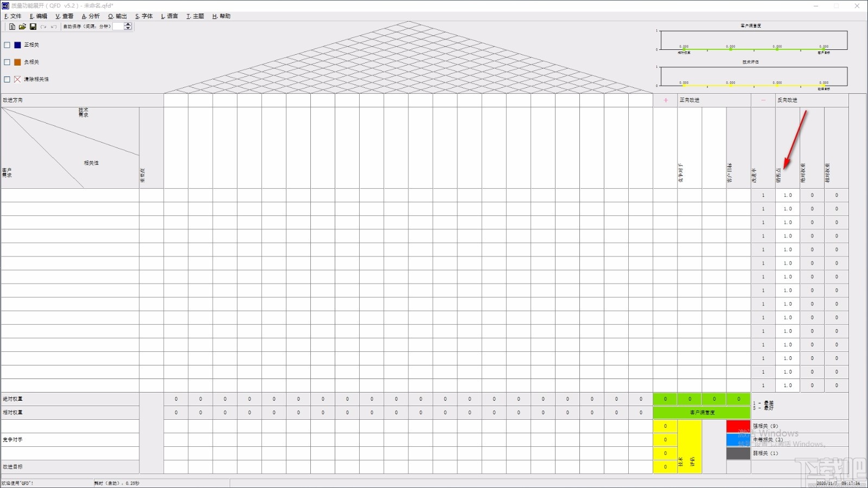Click the first 1.0 cell under 销售点
868x488 pixels.
787,195
